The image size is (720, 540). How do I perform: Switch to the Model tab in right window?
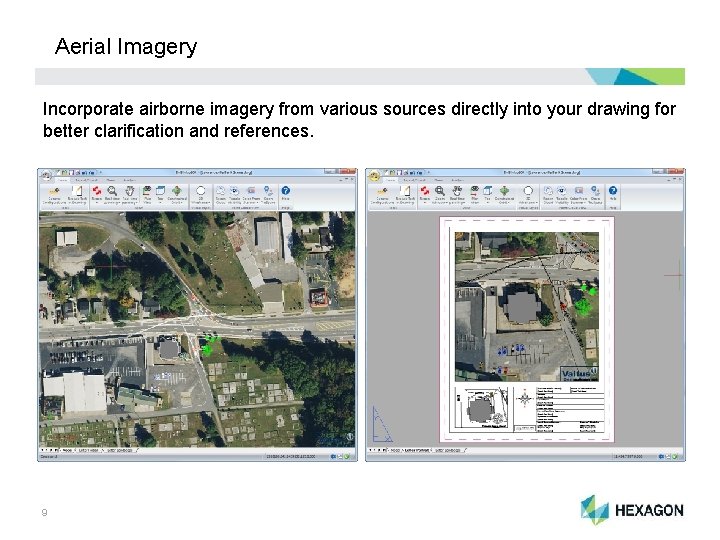pos(395,450)
